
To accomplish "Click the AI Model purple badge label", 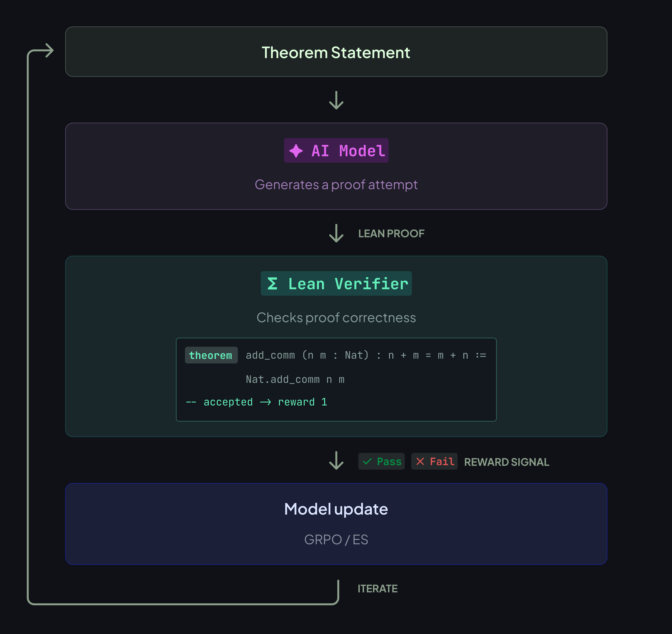I will [348, 151].
